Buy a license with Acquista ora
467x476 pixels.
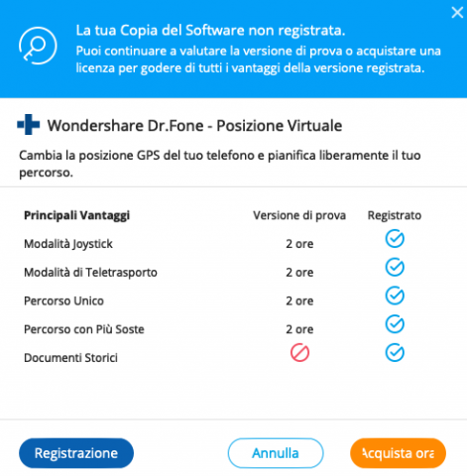coord(398,453)
